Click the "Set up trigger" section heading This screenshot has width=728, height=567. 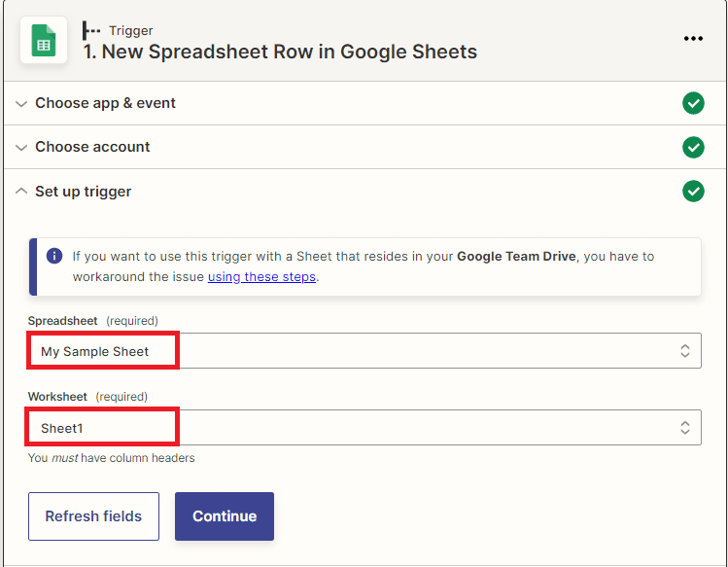84,192
